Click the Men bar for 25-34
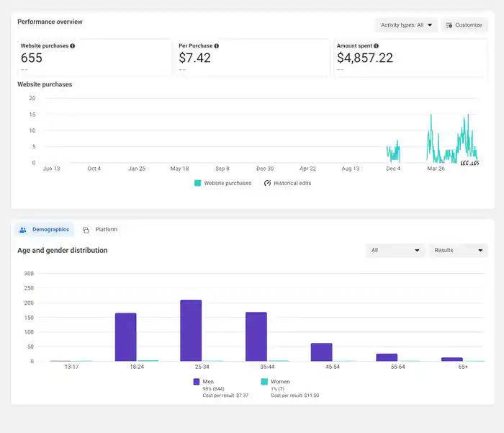Image resolution: width=504 pixels, height=433 pixels. coord(191,331)
